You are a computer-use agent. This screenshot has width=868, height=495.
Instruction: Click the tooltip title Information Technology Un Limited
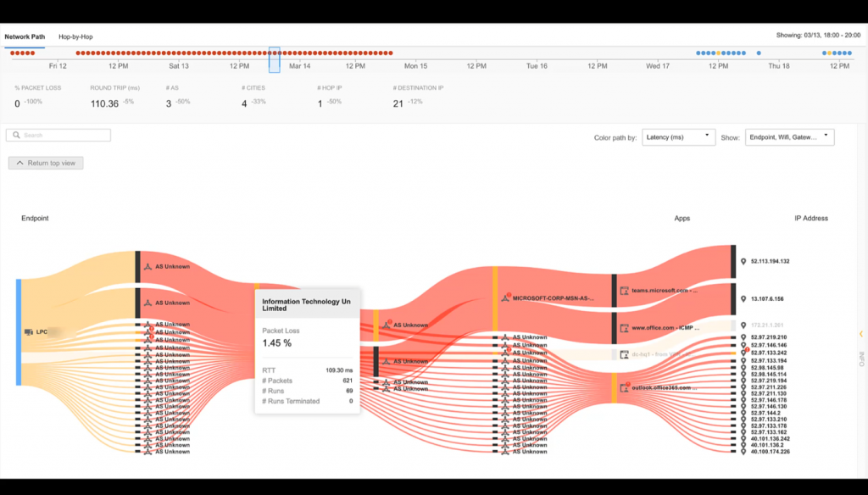coord(306,305)
